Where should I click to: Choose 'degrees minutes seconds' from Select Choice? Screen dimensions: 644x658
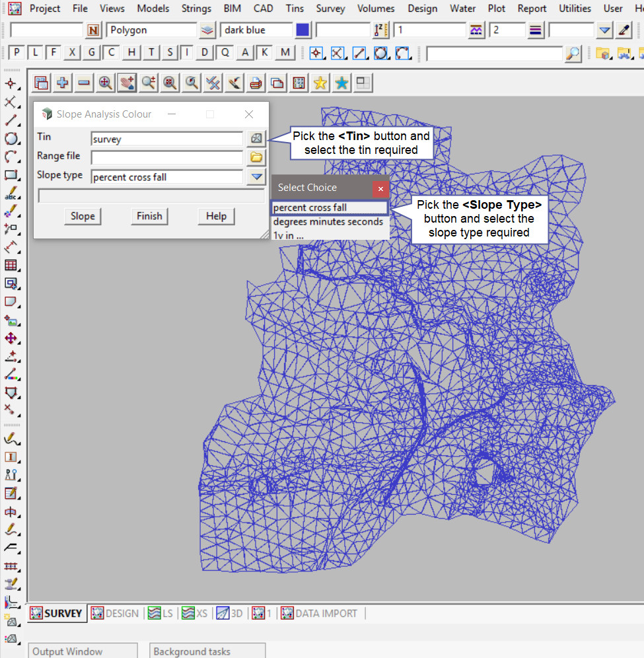(x=328, y=222)
